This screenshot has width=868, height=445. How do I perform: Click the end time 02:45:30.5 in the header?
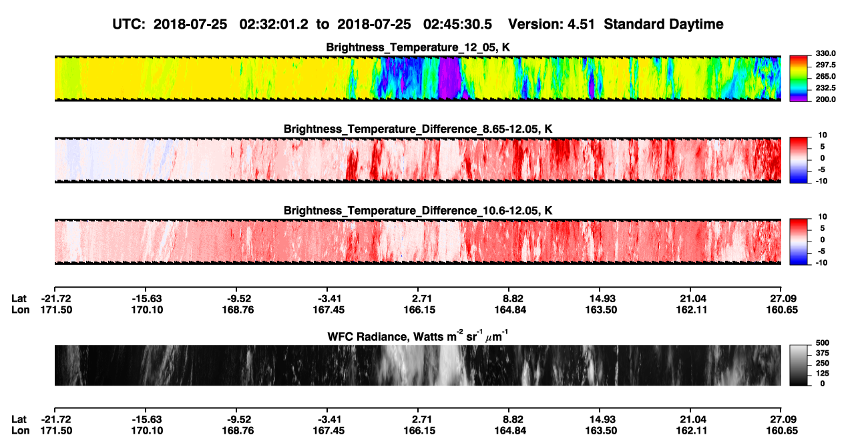[x=458, y=25]
